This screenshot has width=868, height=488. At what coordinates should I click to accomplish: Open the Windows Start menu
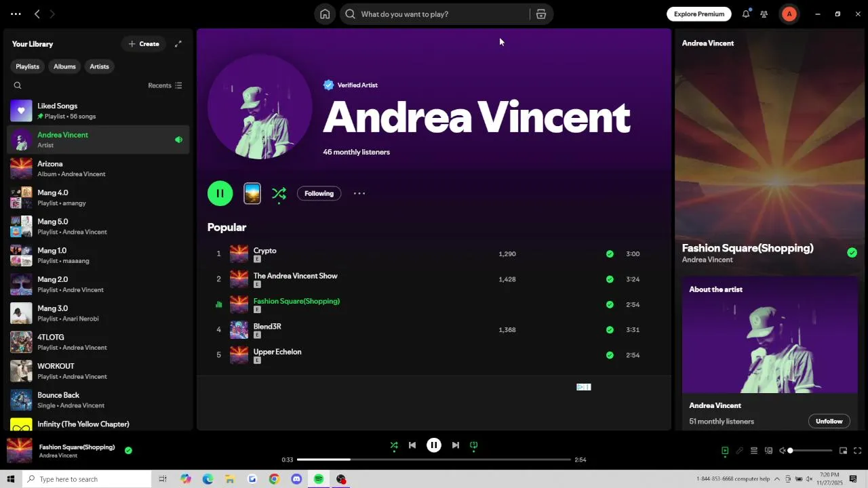(11, 479)
